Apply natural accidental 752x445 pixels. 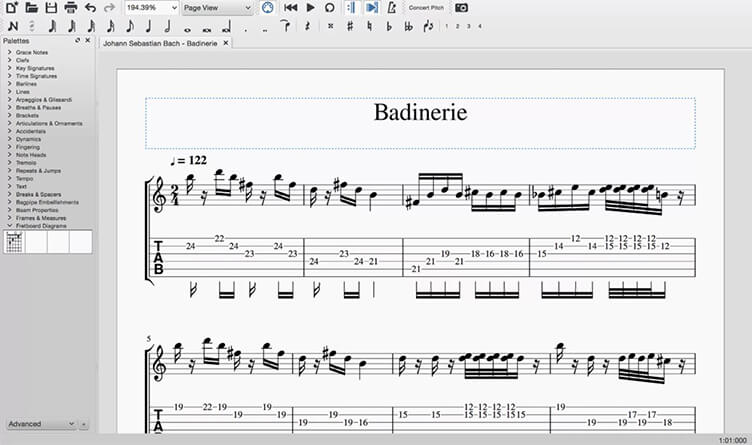coord(369,26)
